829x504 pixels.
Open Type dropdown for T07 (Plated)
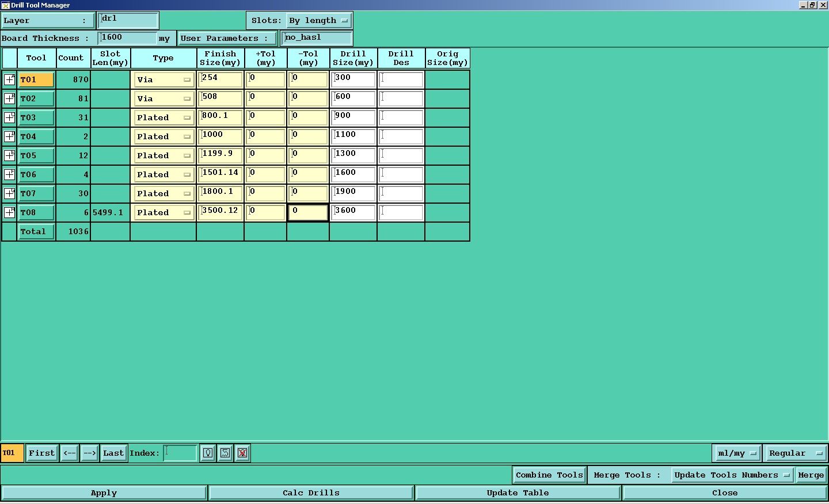tap(163, 193)
